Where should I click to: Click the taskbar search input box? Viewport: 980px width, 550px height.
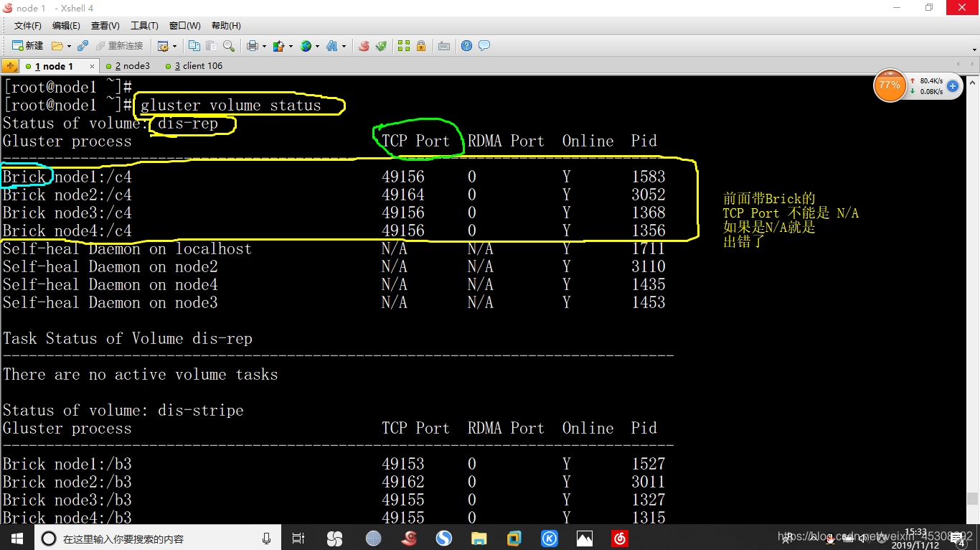tap(158, 539)
